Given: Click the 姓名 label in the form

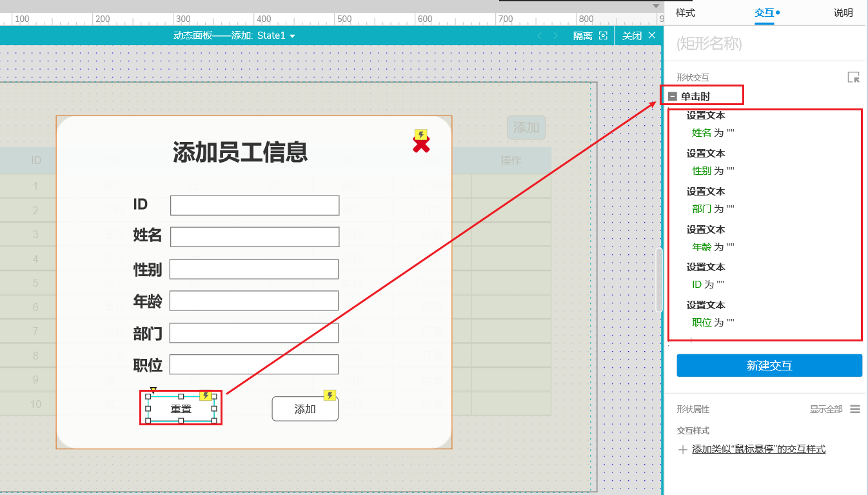Looking at the screenshot, I should coord(148,235).
